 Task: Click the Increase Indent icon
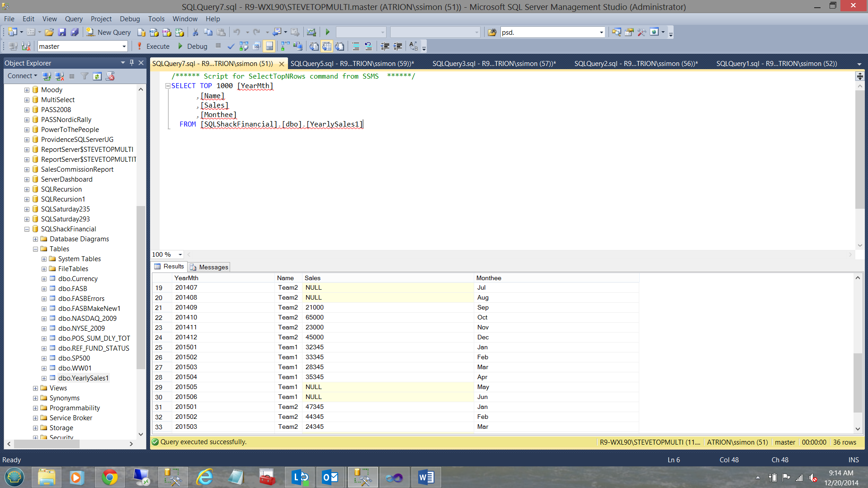pos(398,46)
